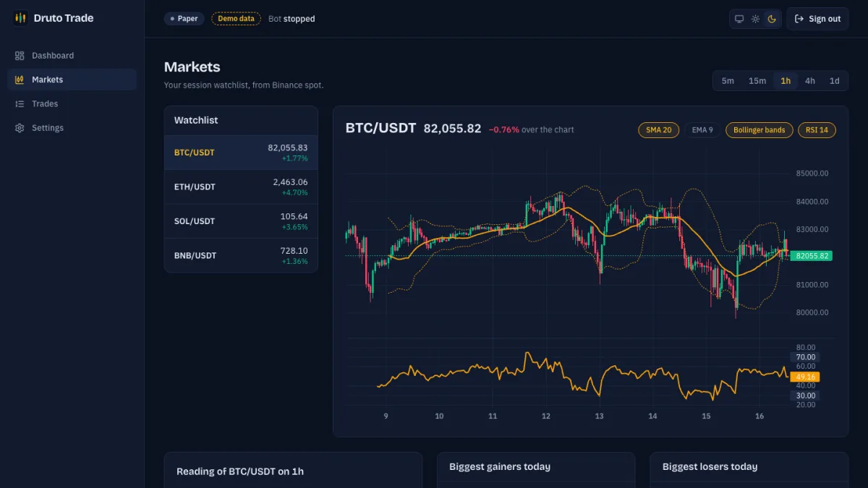Image resolution: width=868 pixels, height=488 pixels.
Task: Enable the EMA 9 indicator
Action: [x=702, y=130]
